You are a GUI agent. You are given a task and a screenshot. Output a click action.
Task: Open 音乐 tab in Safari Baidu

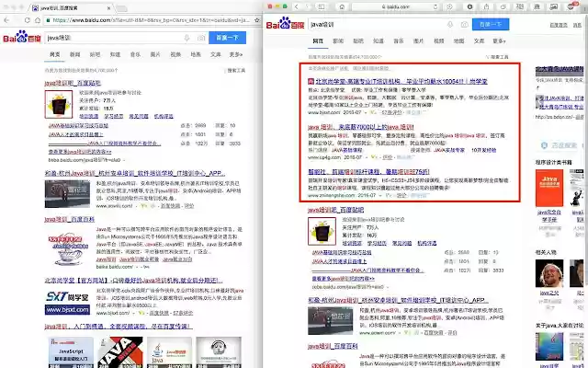(x=398, y=40)
